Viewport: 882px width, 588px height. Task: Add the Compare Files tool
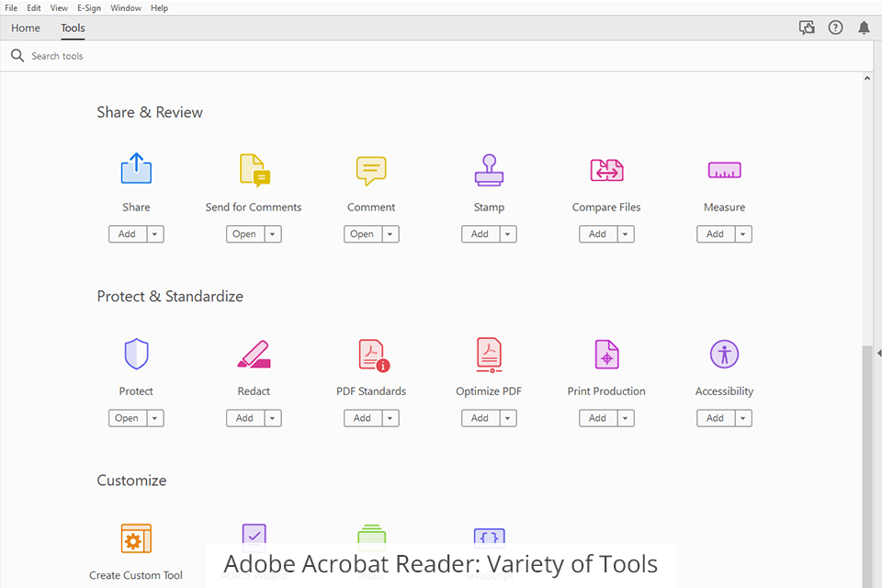tap(598, 234)
